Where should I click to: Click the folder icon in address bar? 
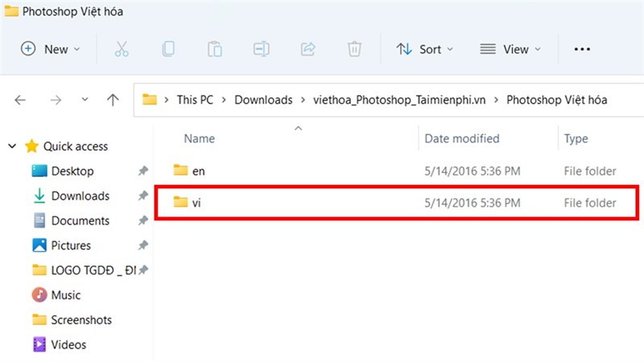pos(150,99)
